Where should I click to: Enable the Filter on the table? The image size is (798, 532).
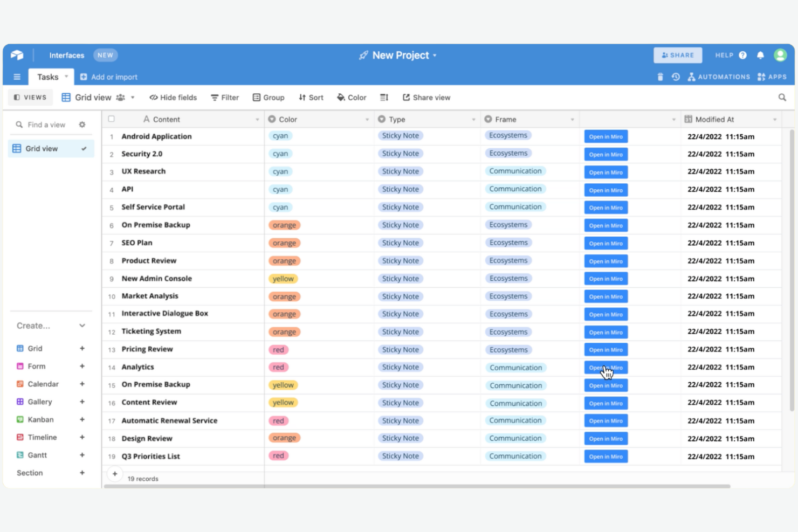(x=224, y=97)
